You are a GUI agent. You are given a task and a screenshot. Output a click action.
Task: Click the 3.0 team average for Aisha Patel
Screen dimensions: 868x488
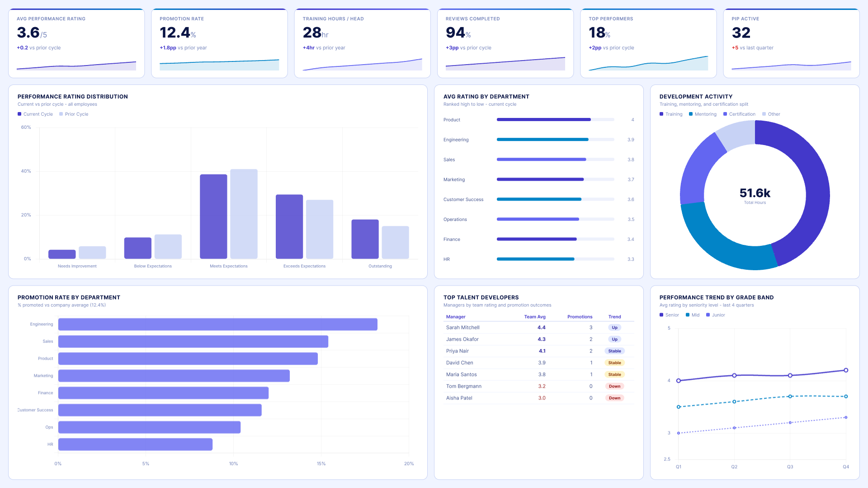point(542,398)
